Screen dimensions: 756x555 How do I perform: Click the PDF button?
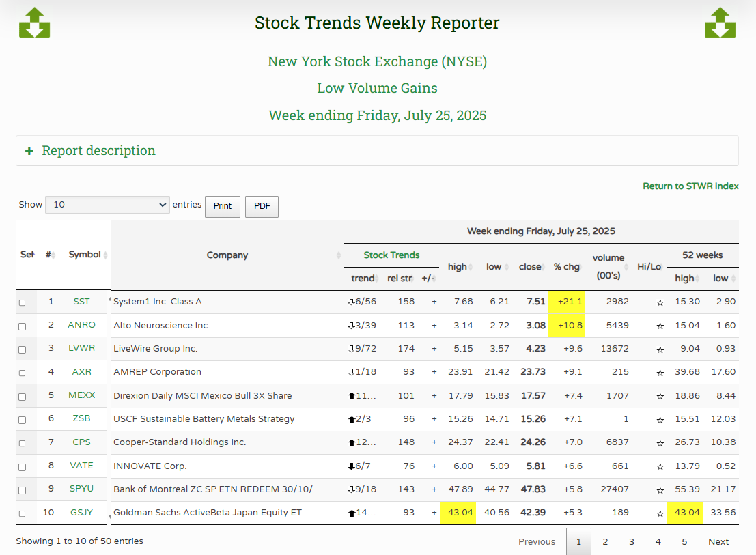262,206
